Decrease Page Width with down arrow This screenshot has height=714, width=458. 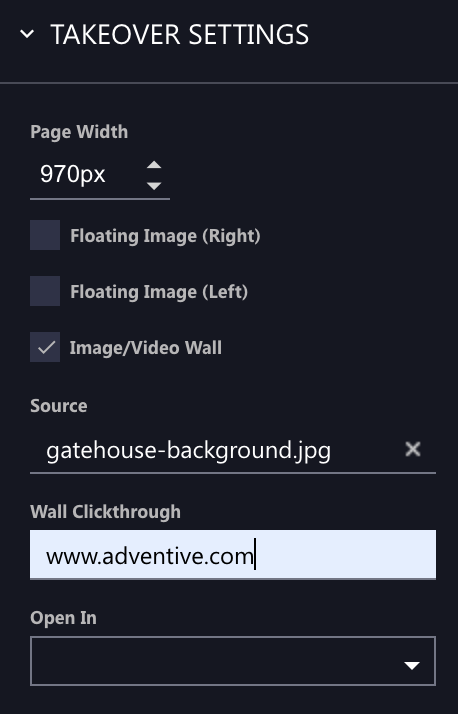click(x=154, y=185)
